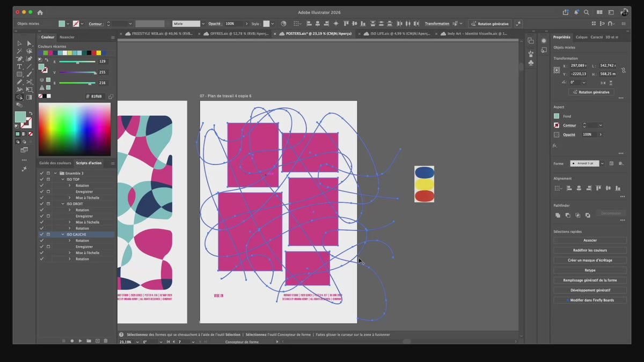The height and width of the screenshot is (362, 644).
Task: Switch to FREESTYLE WEB.aic document tab
Action: pyautogui.click(x=159, y=33)
